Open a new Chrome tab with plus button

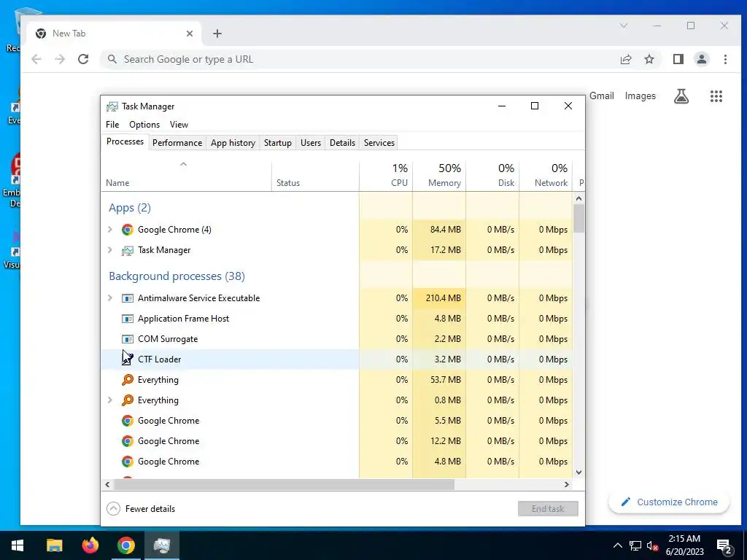[217, 34]
